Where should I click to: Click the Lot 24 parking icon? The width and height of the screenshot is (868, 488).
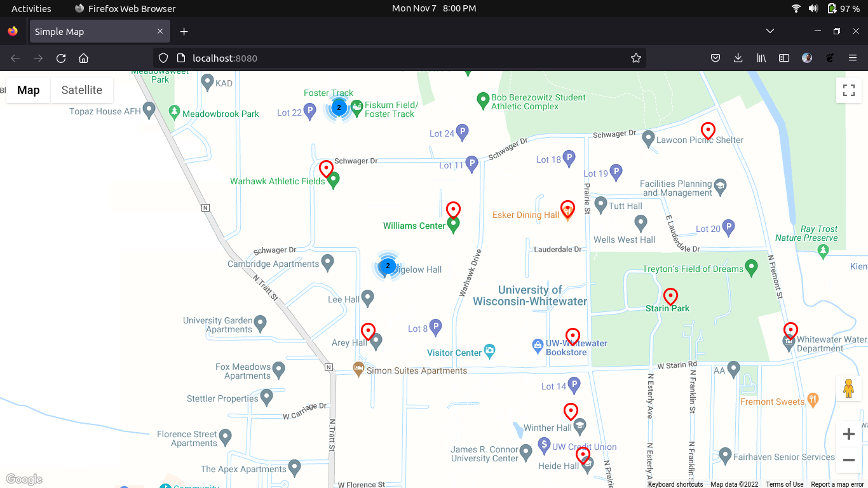click(x=463, y=132)
